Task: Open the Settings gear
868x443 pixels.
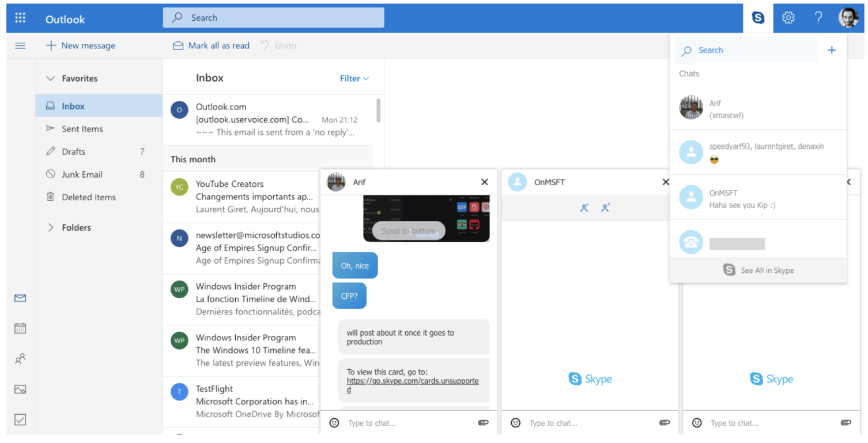Action: [788, 18]
